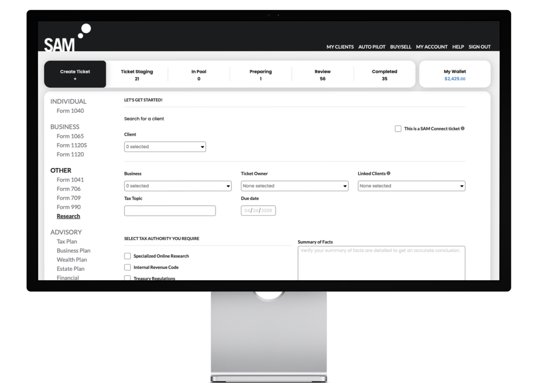Select Form 709

pos(69,198)
